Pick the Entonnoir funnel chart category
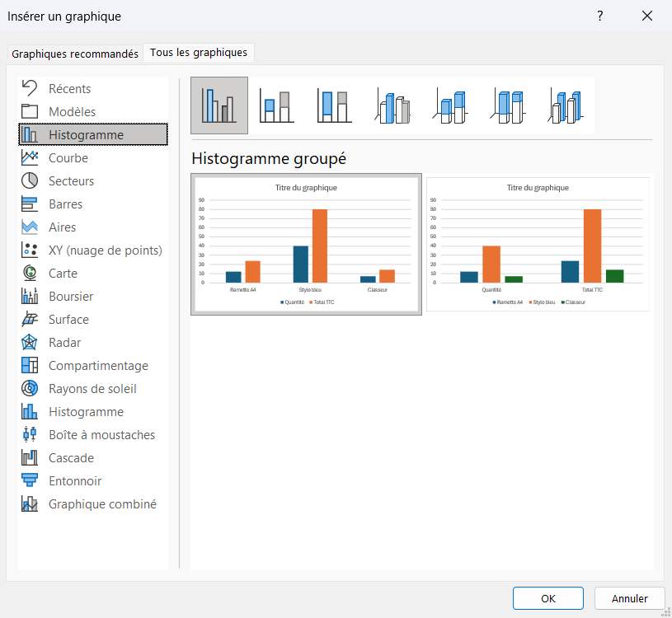The width and height of the screenshot is (672, 618). 93,482
